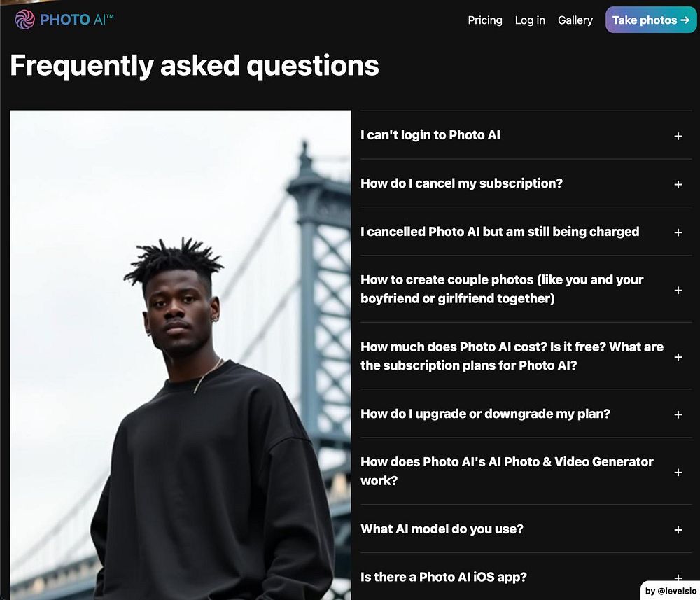The width and height of the screenshot is (700, 600).
Task: Click plus icon for "still being charged" question
Action: pos(678,232)
